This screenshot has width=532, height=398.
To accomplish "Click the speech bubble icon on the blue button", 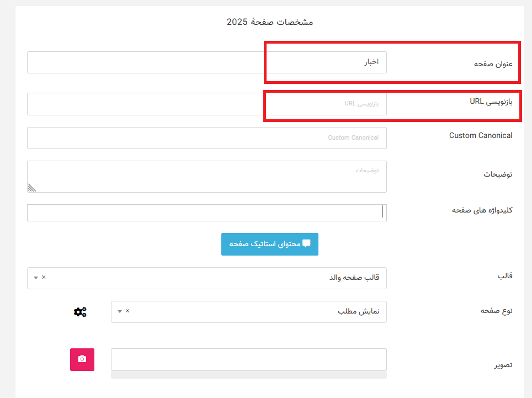I will pyautogui.click(x=307, y=242).
